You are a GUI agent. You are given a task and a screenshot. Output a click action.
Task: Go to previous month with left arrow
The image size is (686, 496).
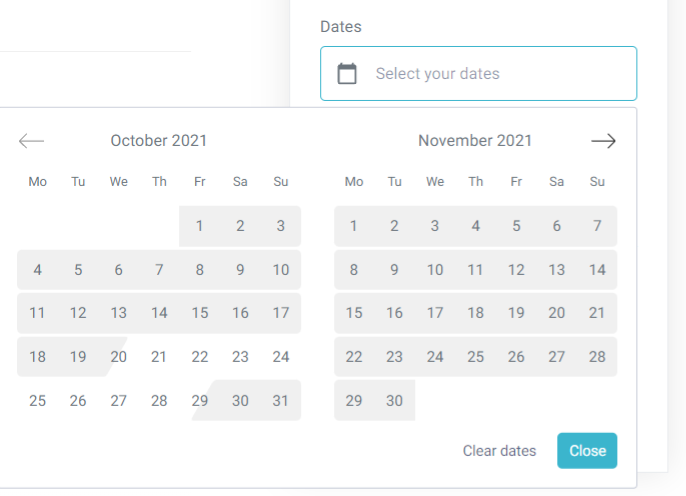pos(32,141)
